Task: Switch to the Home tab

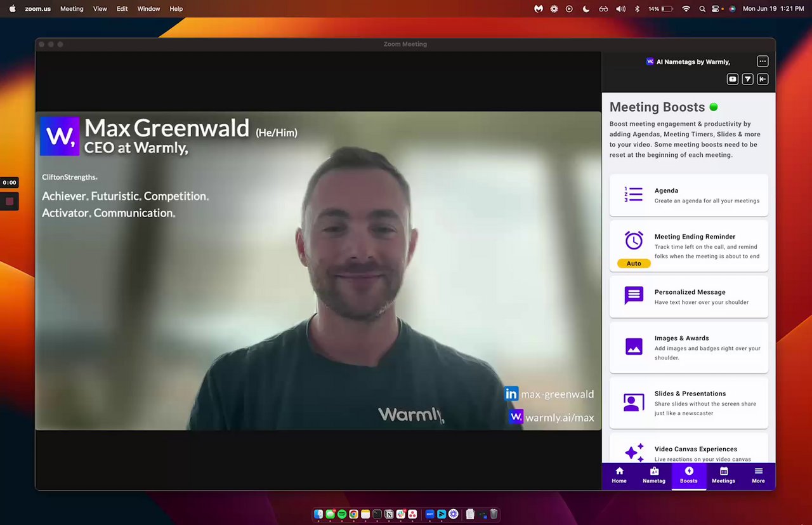Action: point(619,476)
